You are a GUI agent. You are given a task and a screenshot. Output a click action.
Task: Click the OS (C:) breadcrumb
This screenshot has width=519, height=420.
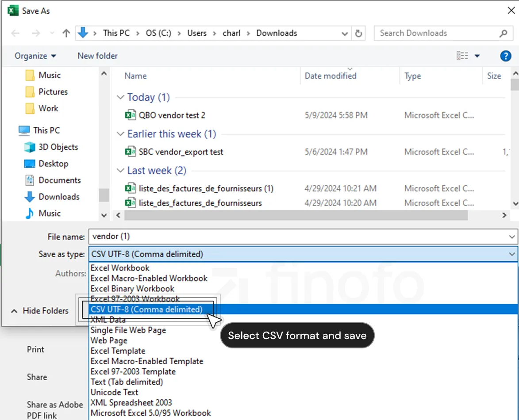(158, 33)
